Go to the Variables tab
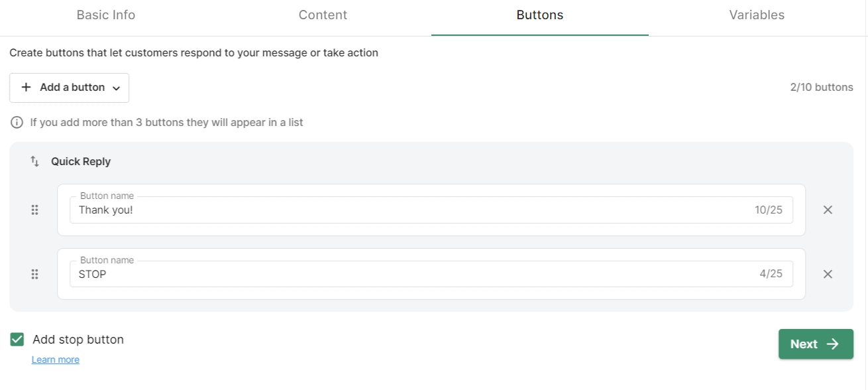 point(757,15)
